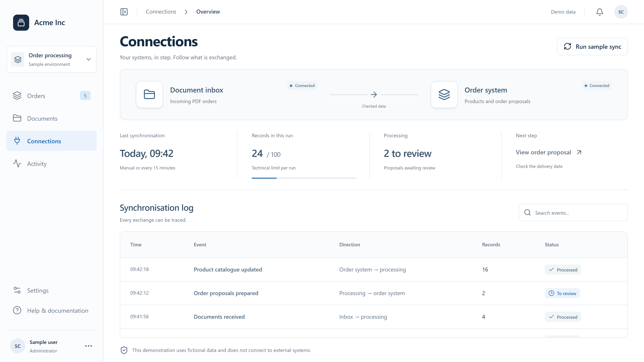The height and width of the screenshot is (362, 644).
Task: Click the magnifier icon in Search events
Action: 527,213
